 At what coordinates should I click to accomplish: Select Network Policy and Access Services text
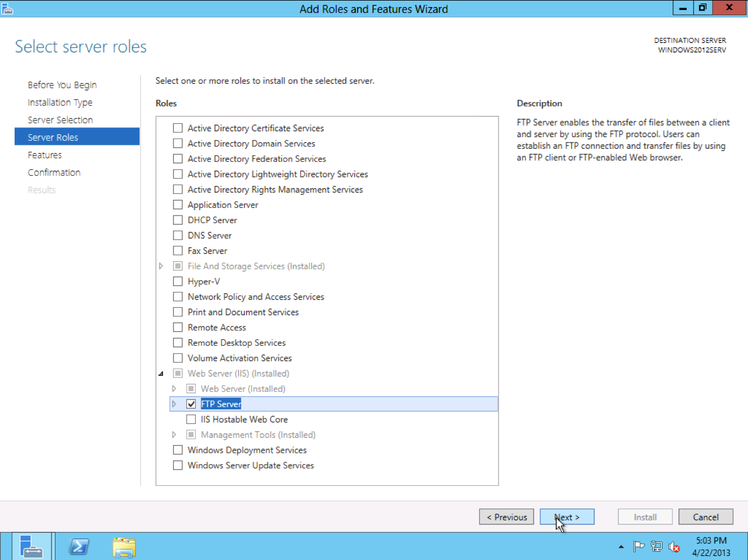pyautogui.click(x=256, y=297)
